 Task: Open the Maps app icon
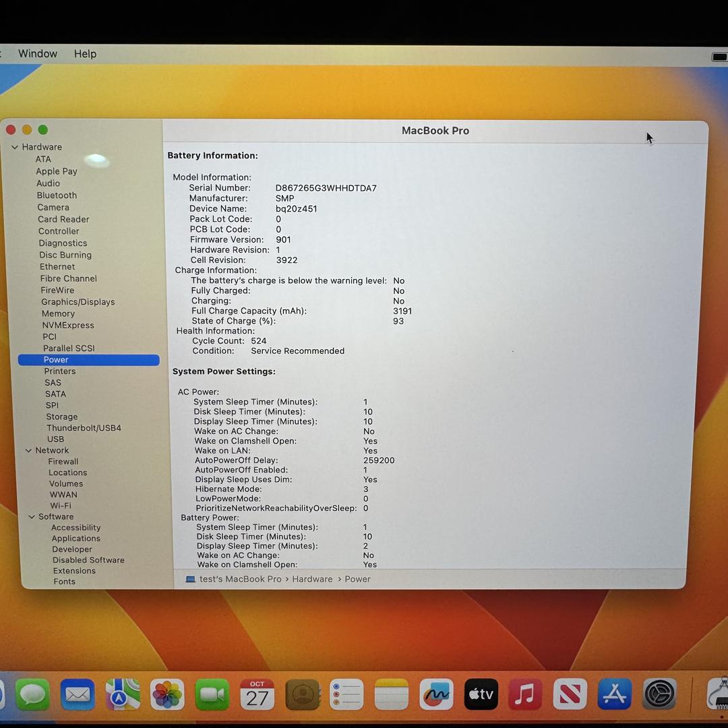[123, 694]
